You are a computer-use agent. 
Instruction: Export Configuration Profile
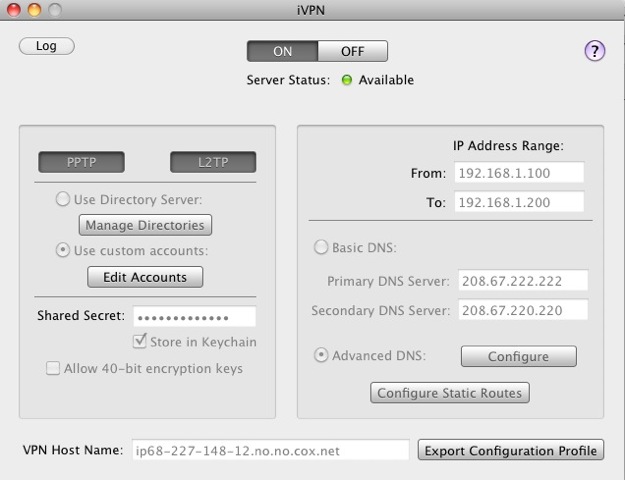coord(511,450)
